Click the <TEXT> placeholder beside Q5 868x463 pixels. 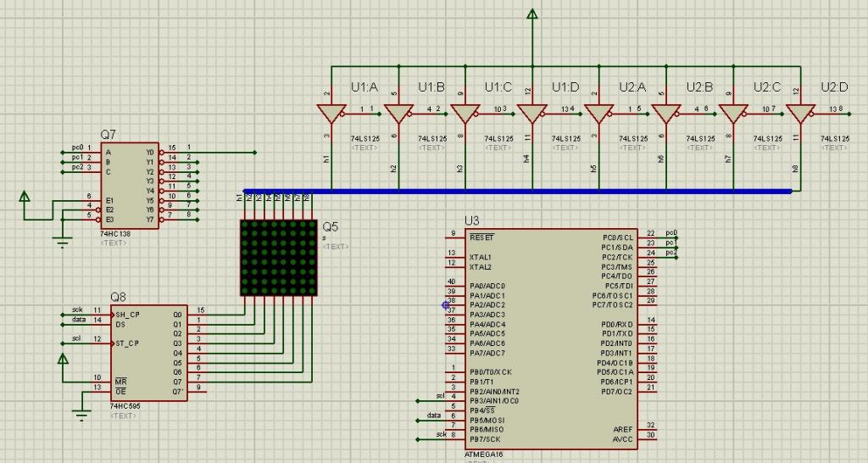(336, 247)
